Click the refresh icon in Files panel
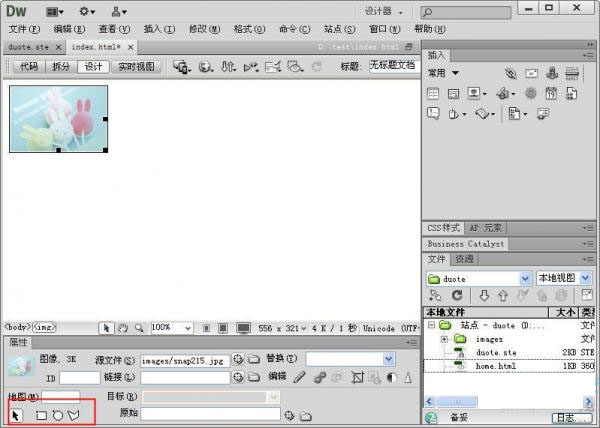Image resolution: width=600 pixels, height=428 pixels. click(457, 296)
